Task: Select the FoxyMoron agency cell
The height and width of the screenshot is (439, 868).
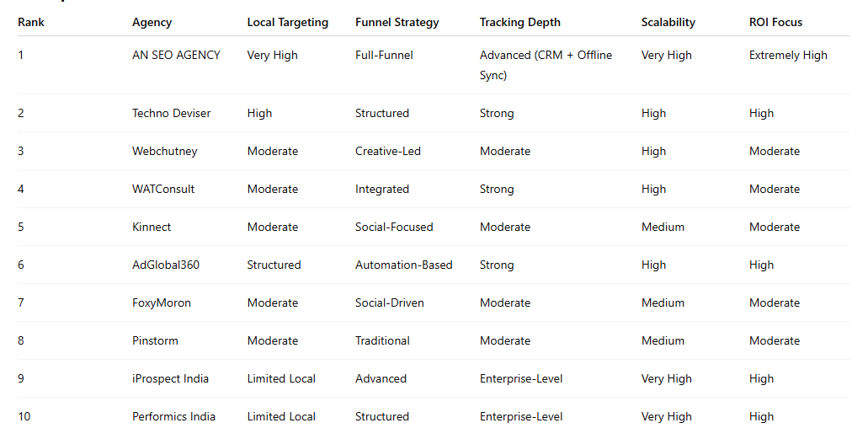Action: pyautogui.click(x=162, y=303)
